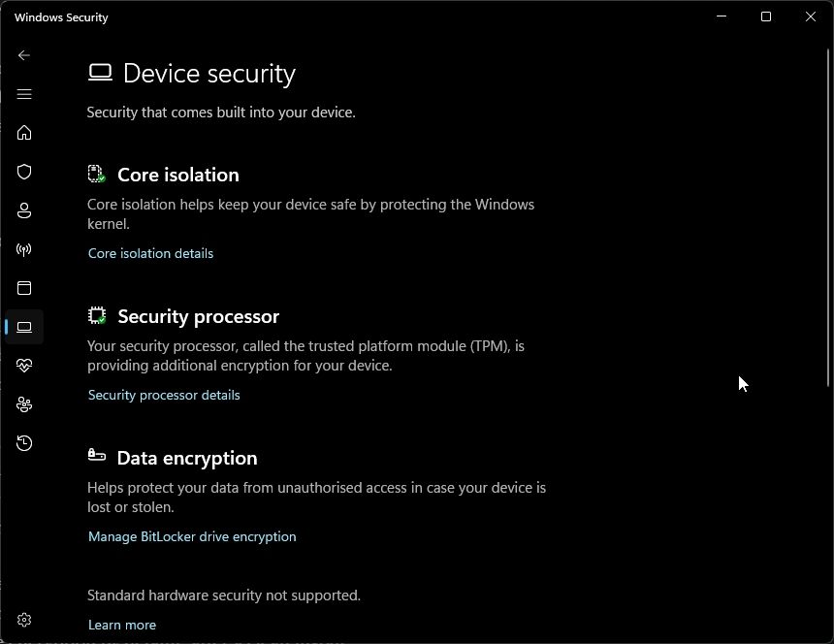Screen dimensions: 834x644
Task: Click the Data encryption key icon
Action: point(96,456)
